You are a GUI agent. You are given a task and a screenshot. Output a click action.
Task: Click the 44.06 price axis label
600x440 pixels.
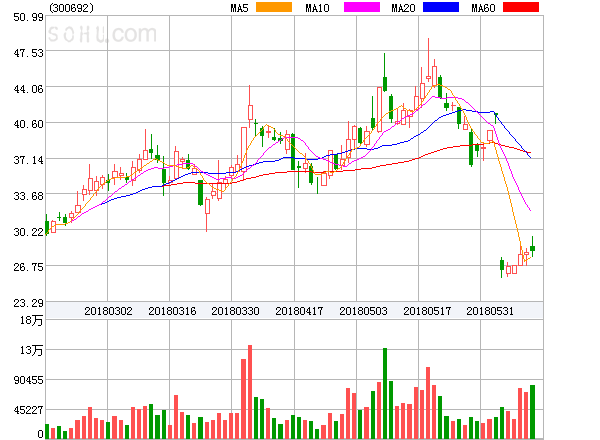point(28,89)
